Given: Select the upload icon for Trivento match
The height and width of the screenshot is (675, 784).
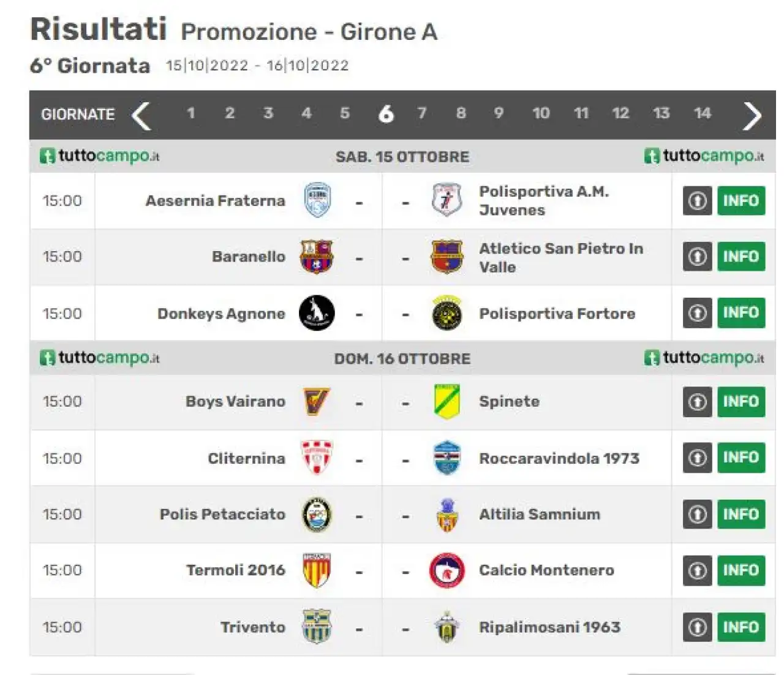Looking at the screenshot, I should click(698, 627).
